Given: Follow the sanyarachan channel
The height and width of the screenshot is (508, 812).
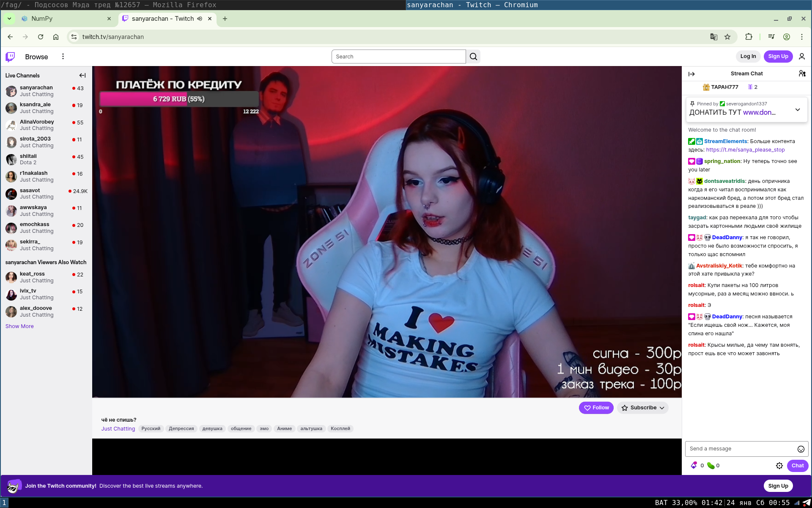Looking at the screenshot, I should click(596, 408).
